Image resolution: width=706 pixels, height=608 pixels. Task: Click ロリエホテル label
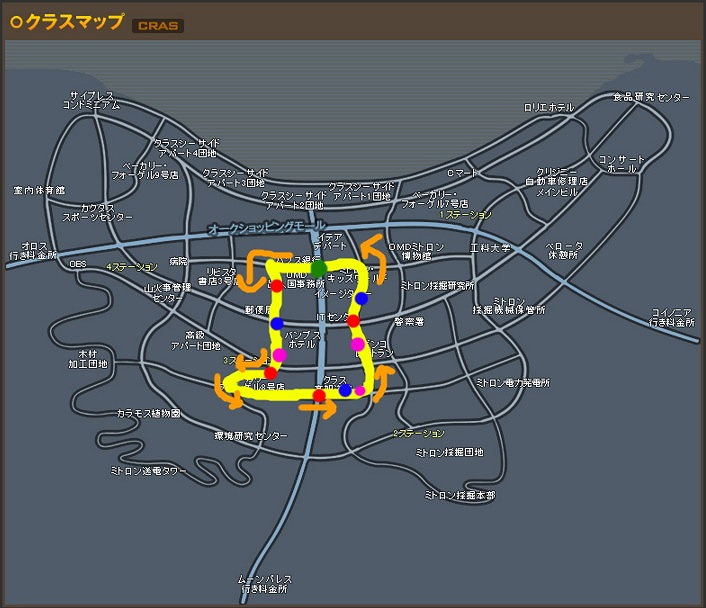(549, 107)
